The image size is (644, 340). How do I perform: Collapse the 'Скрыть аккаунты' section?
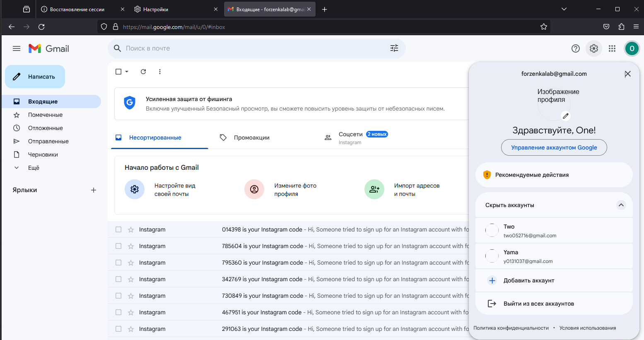coord(621,205)
